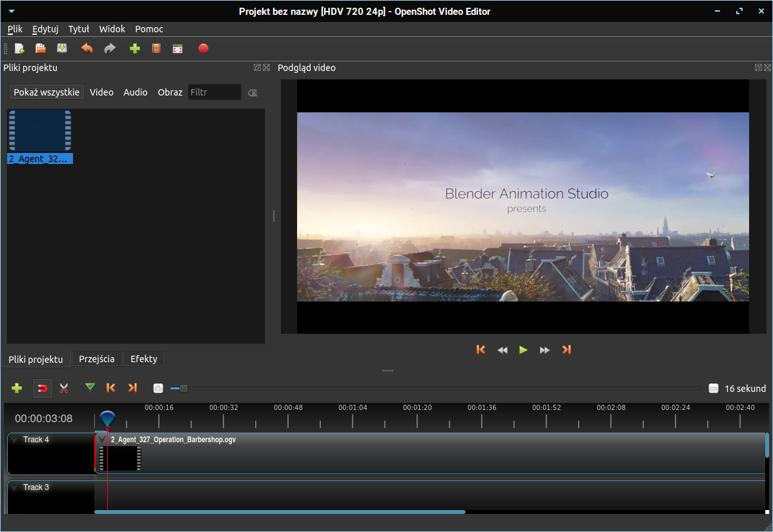This screenshot has height=532, width=773.
Task: Open the Widok menu
Action: [112, 29]
